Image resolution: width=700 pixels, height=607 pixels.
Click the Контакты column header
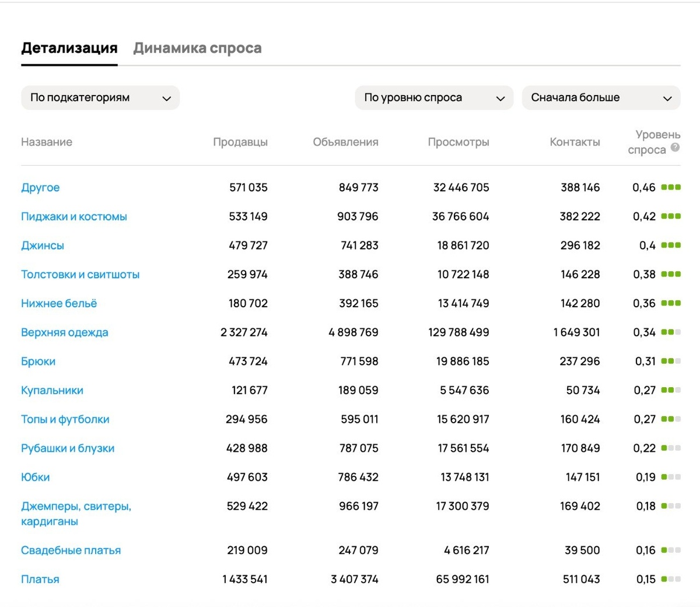[x=575, y=142]
